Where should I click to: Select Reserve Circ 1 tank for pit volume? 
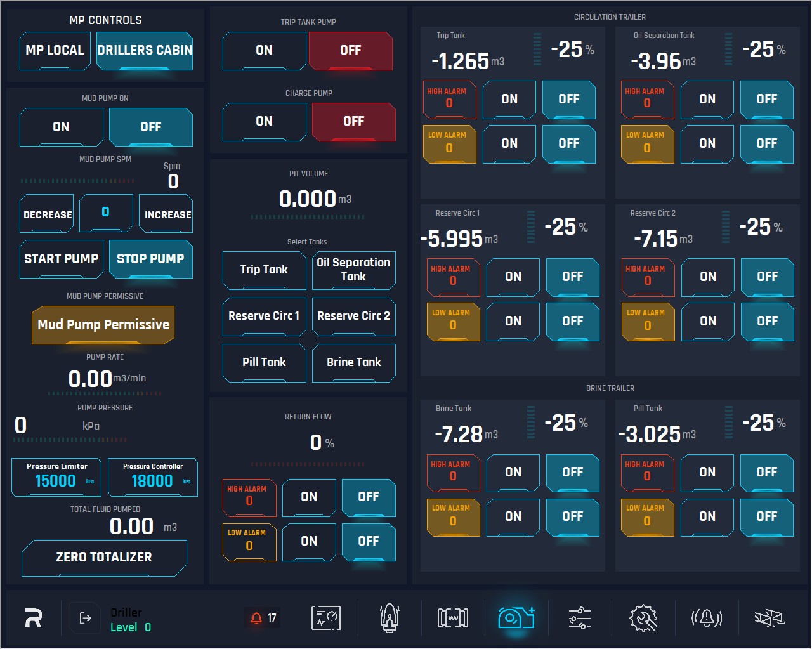[264, 316]
